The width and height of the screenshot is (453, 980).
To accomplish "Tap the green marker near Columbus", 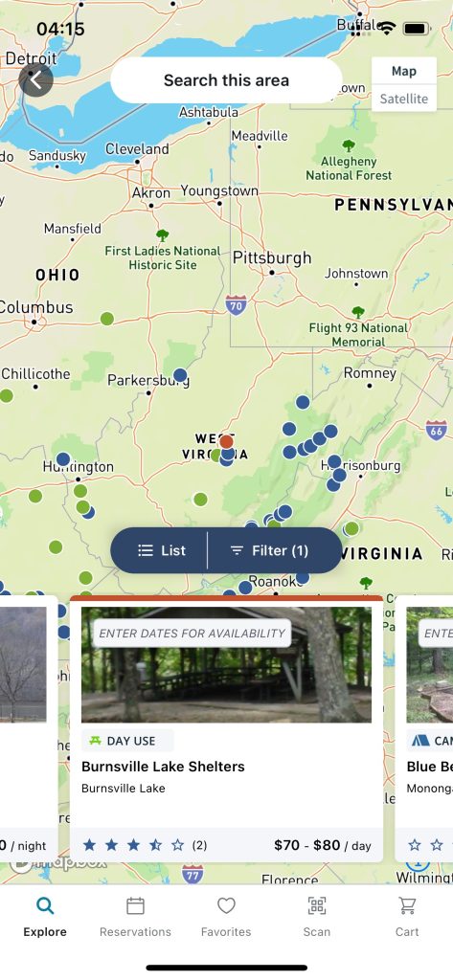I will (x=107, y=319).
